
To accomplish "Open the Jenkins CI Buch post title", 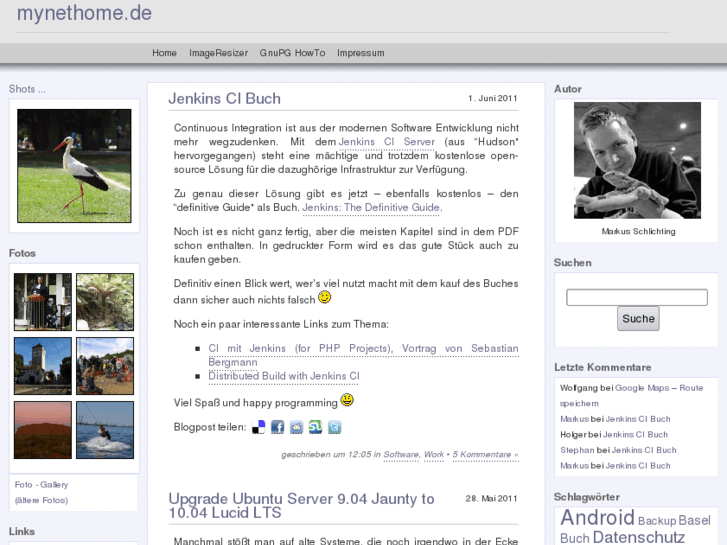I will pos(224,98).
